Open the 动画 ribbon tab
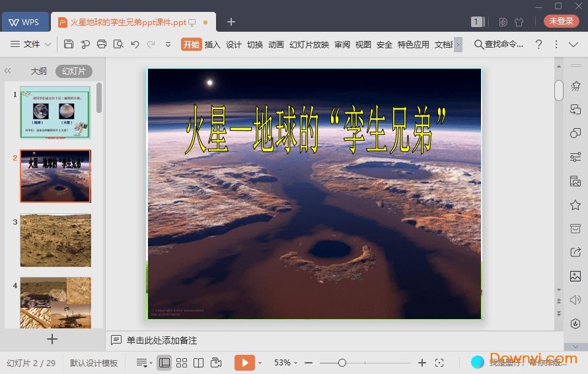This screenshot has width=588, height=374. point(276,44)
